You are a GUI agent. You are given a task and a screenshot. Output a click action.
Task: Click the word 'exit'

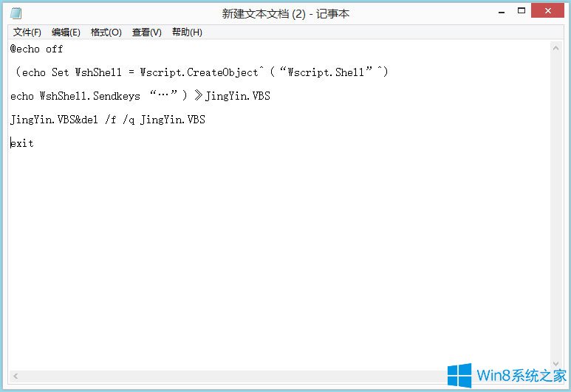pyautogui.click(x=22, y=143)
